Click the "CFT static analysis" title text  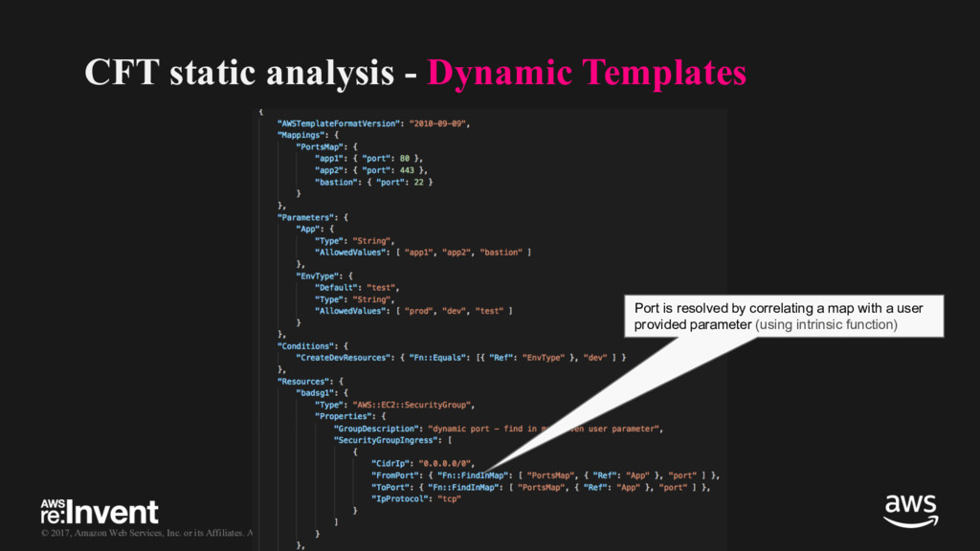[x=239, y=72]
